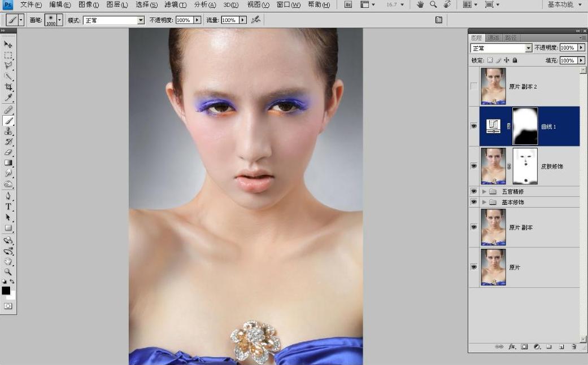
Task: Swap foreground and background colors
Action: (12, 281)
